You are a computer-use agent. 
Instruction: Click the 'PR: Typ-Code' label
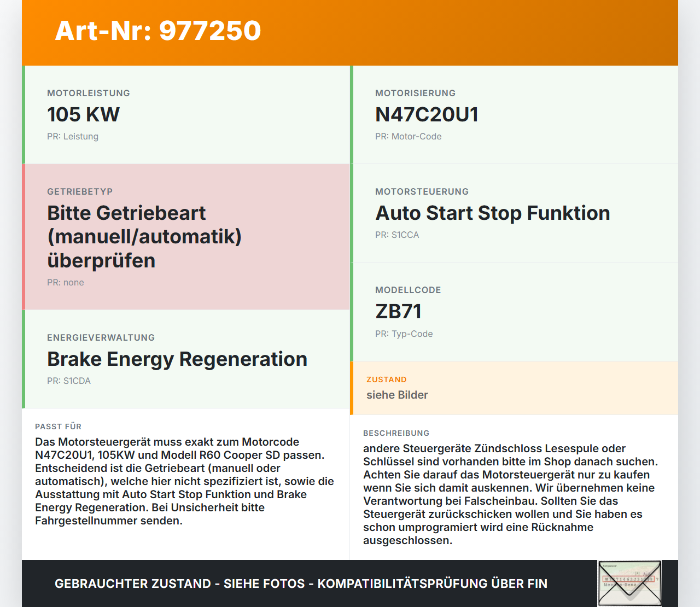pyautogui.click(x=404, y=334)
